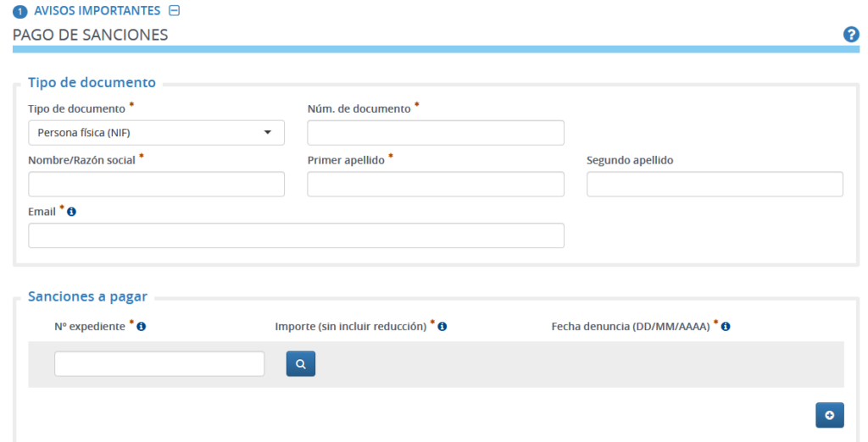This screenshot has height=442, width=868.
Task: Open info icon for Importe label
Action: 442,326
